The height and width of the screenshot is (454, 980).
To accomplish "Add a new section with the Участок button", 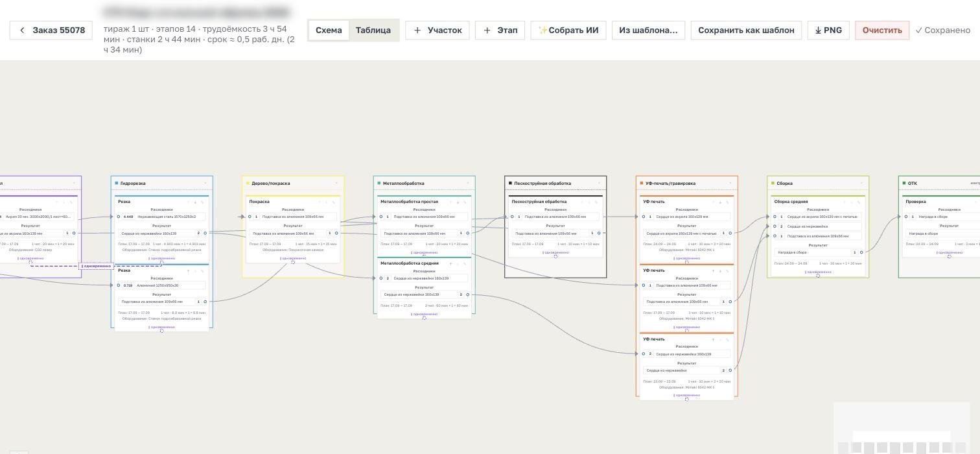I will tap(437, 30).
